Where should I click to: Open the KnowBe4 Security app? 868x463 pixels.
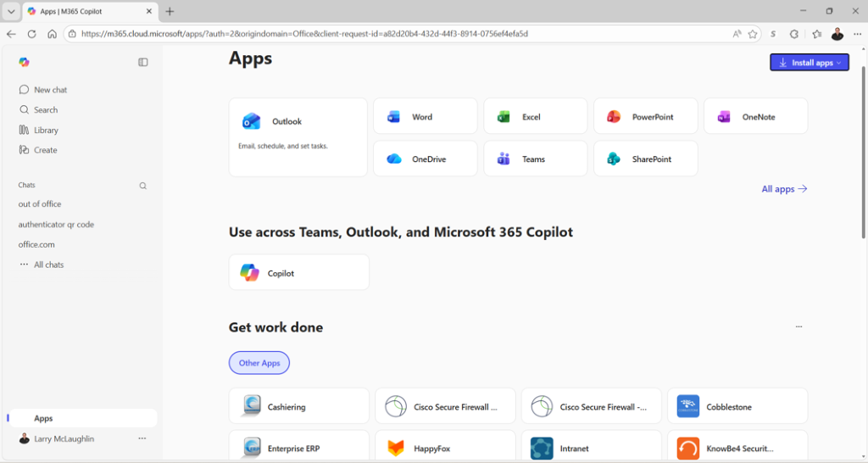[737, 446]
